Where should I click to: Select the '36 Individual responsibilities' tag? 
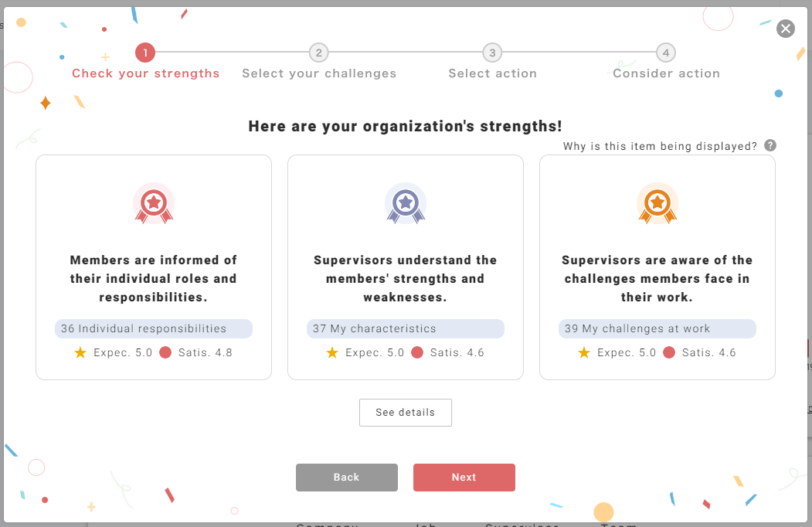tap(154, 328)
